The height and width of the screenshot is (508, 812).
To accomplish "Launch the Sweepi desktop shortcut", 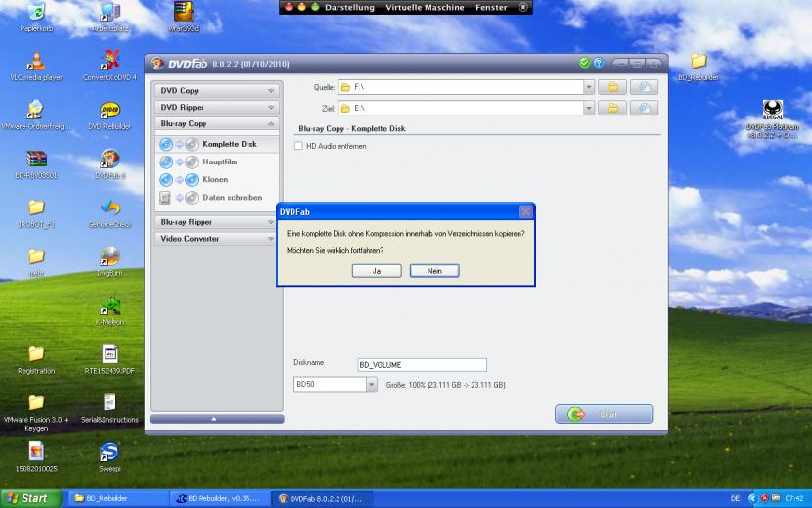I will 110,456.
